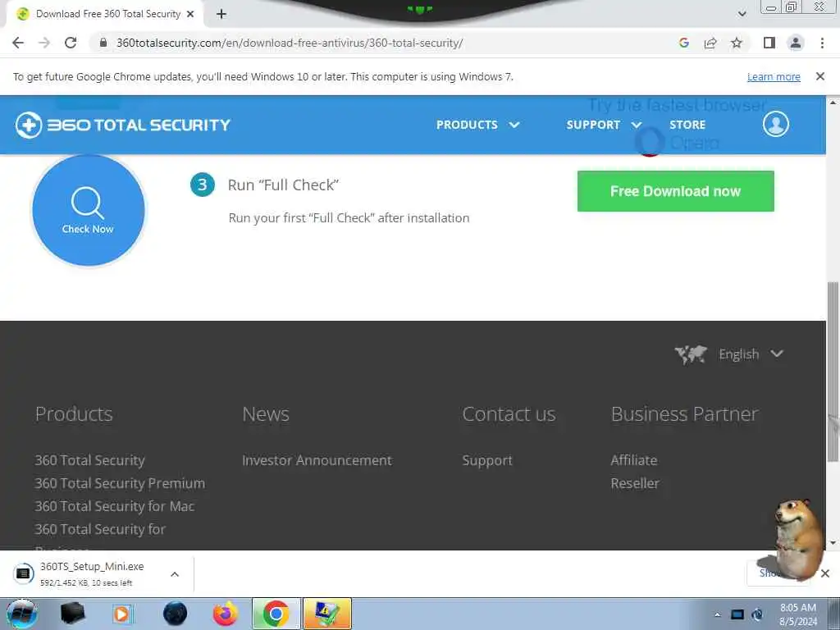Bookmark this page with the star icon
Screen dimensions: 840x630
pos(737,43)
